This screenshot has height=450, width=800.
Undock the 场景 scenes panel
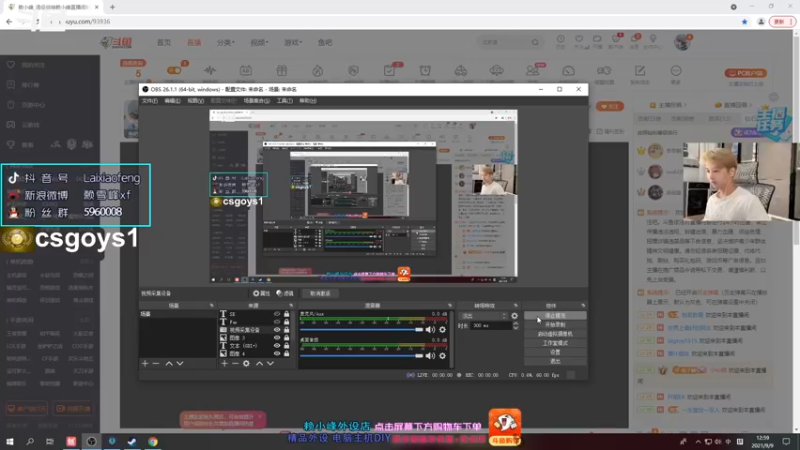[x=211, y=306]
